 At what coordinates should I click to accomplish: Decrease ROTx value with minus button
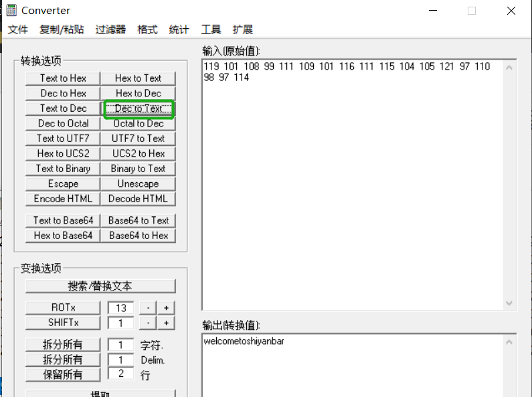[x=149, y=308]
